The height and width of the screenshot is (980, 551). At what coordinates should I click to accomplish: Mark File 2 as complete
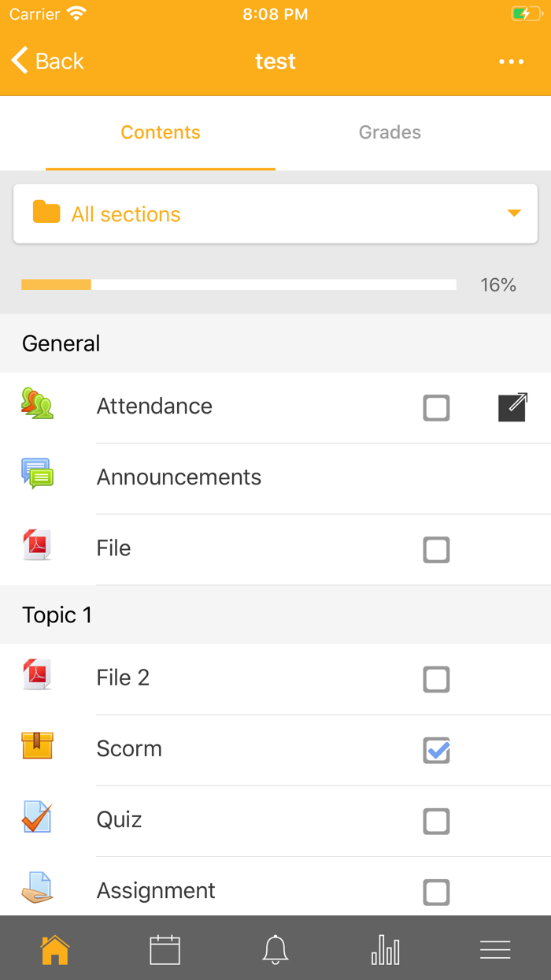click(x=436, y=679)
